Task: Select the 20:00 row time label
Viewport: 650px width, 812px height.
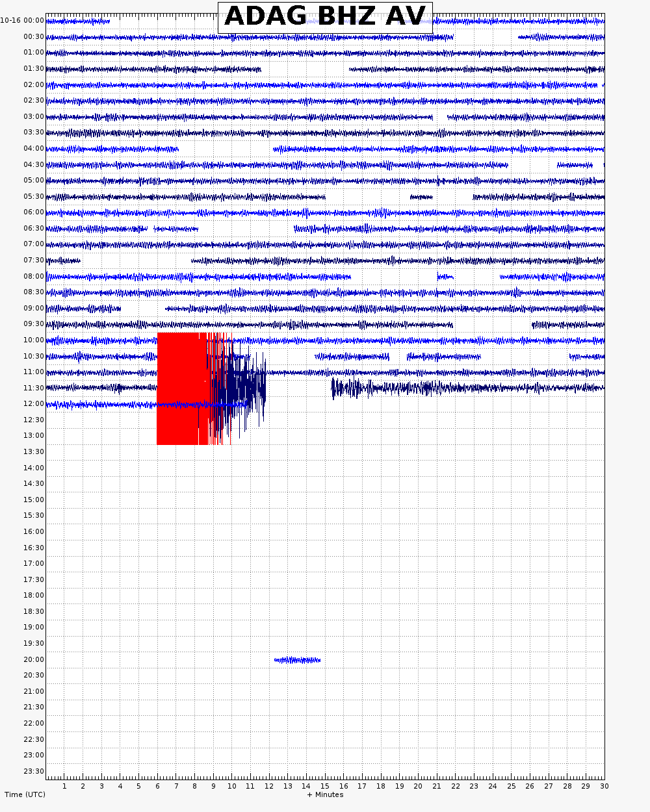Action: [34, 659]
